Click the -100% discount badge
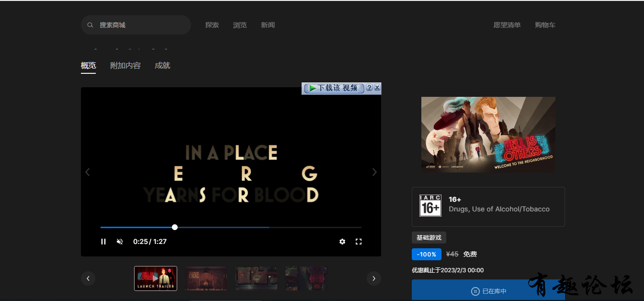Screen dimensions: 644x301 pos(427,255)
